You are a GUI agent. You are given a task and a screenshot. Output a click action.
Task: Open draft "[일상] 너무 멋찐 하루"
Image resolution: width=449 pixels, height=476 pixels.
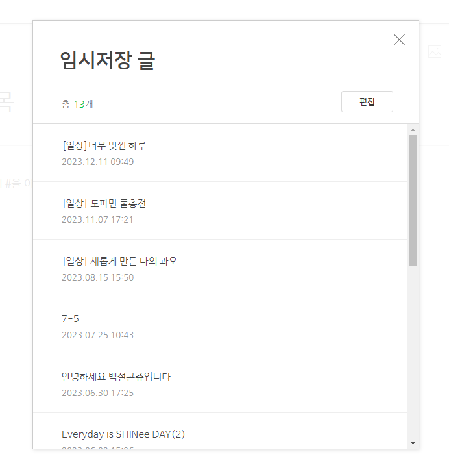pyautogui.click(x=104, y=145)
